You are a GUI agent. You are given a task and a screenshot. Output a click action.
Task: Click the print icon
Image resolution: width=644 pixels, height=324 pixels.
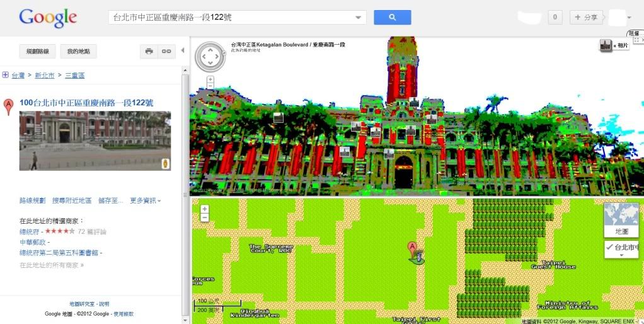[x=149, y=51]
